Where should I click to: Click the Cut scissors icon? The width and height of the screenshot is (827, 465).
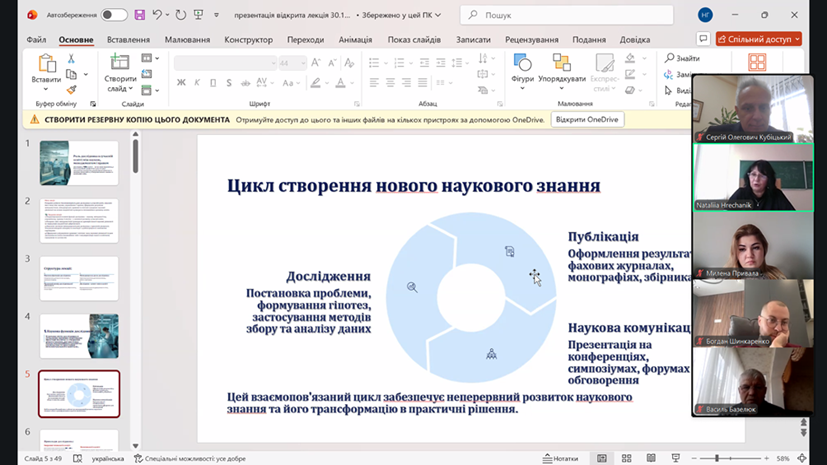click(72, 59)
